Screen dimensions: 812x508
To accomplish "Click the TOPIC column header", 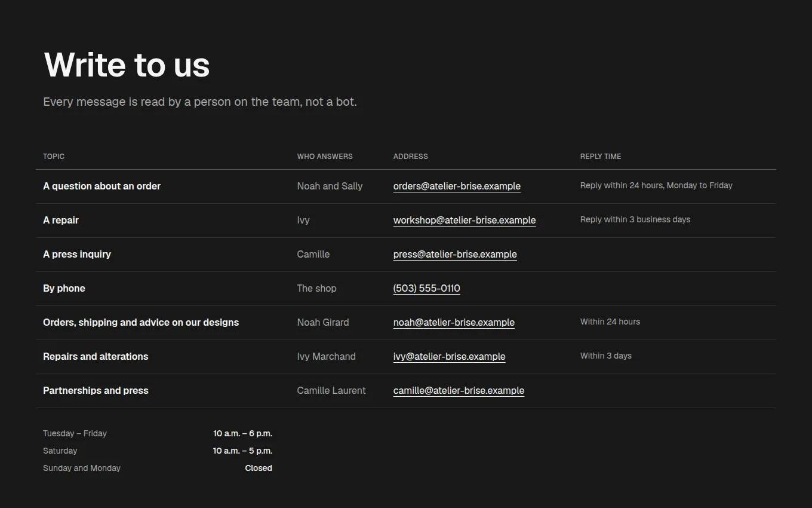I will (54, 157).
